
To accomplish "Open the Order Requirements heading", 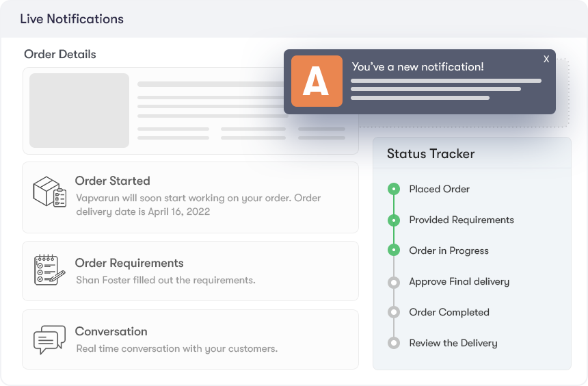I will click(x=129, y=263).
